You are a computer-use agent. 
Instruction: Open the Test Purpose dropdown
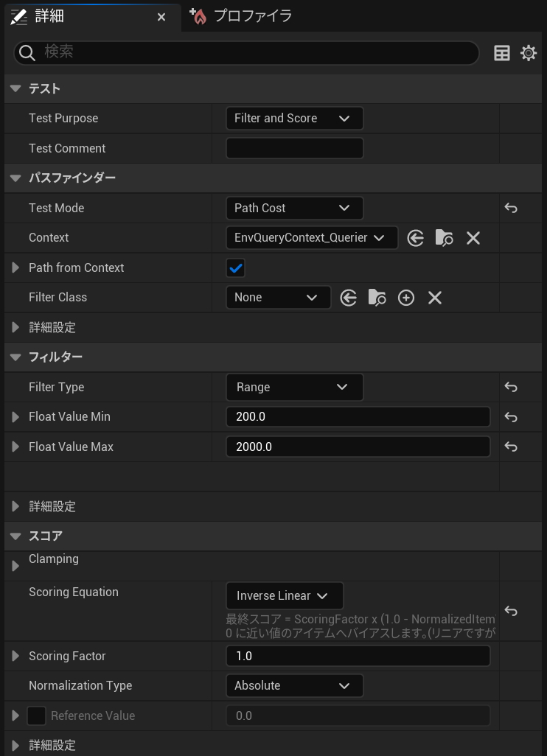pyautogui.click(x=294, y=119)
